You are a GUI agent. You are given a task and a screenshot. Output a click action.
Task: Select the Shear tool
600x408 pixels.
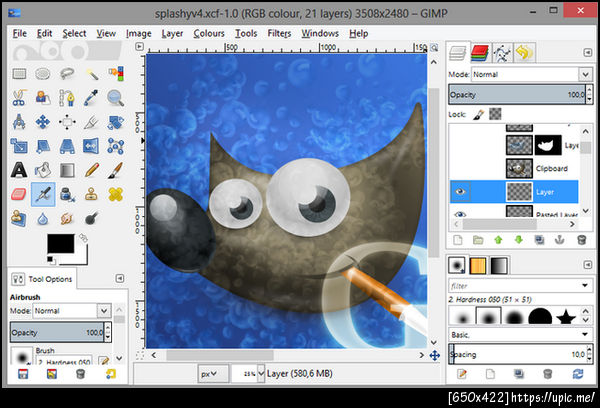coord(43,146)
